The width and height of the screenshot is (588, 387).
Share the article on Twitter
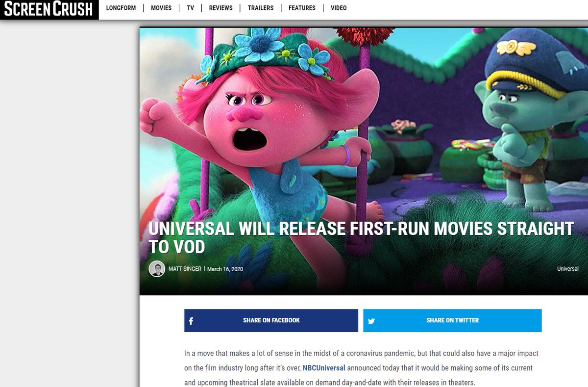(x=452, y=320)
